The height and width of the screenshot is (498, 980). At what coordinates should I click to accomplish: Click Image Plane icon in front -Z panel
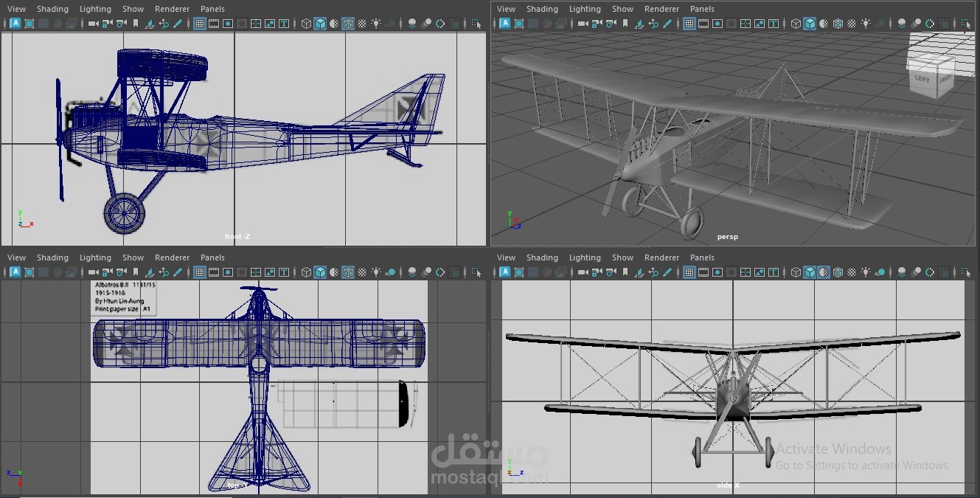pos(149,24)
